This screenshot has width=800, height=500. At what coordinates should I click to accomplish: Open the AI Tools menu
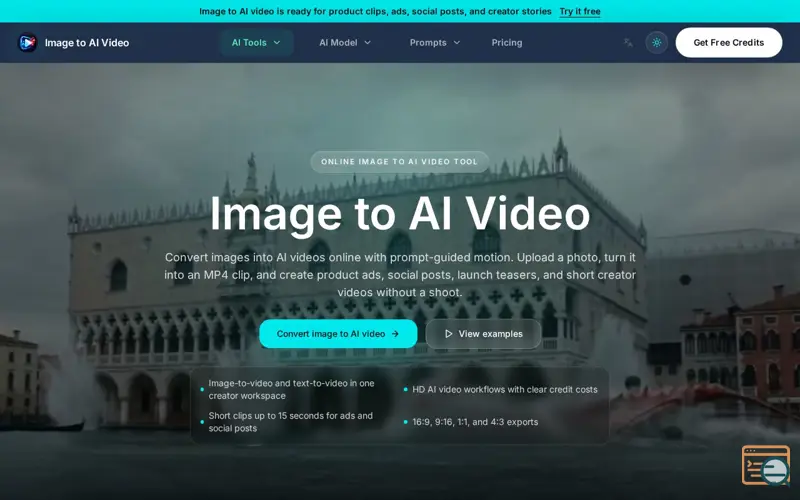pos(257,43)
